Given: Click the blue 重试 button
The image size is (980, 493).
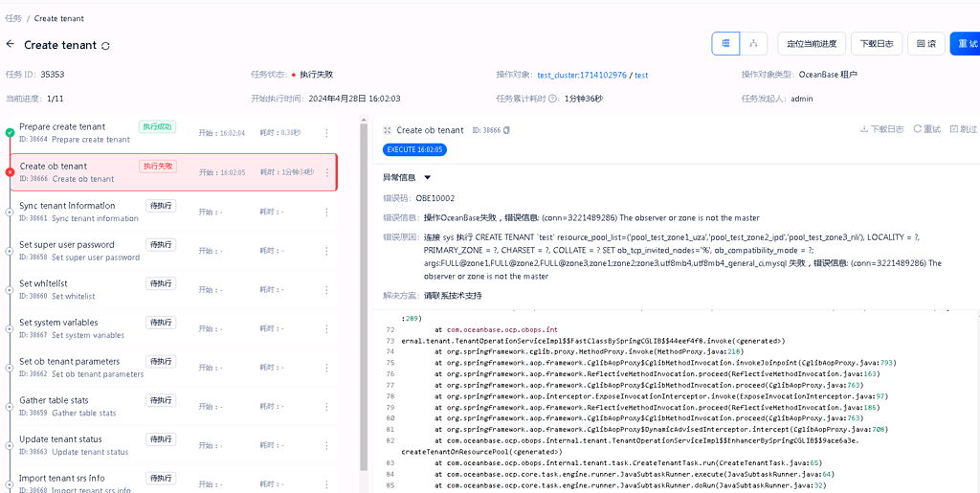Looking at the screenshot, I should 965,44.
